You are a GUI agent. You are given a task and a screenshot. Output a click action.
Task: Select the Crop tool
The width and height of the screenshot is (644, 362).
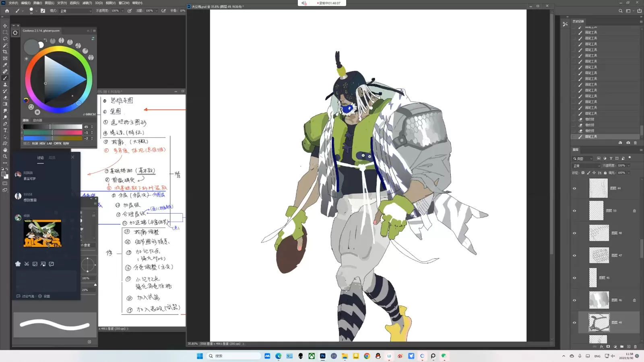point(5,52)
